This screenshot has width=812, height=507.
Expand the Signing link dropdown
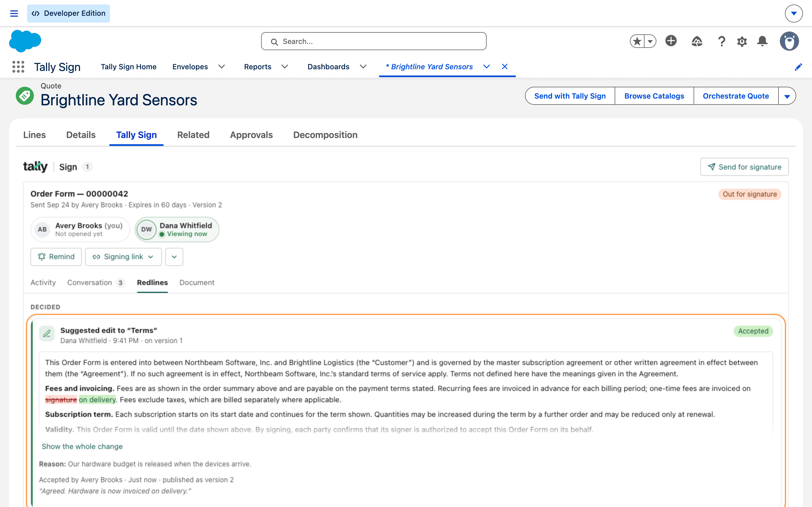coord(123,257)
